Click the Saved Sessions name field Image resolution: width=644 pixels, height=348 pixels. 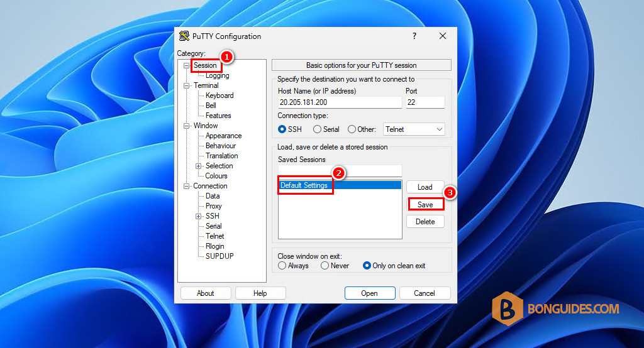point(340,171)
